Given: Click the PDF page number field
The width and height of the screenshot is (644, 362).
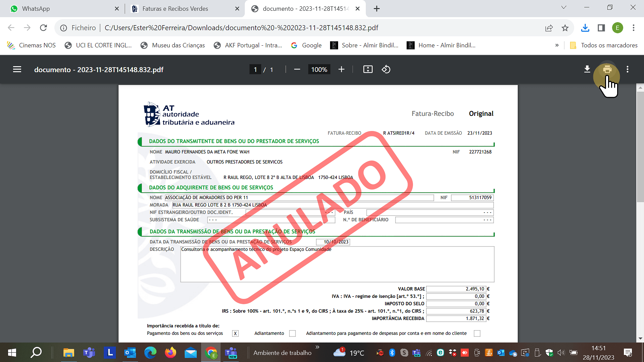Looking at the screenshot, I should pos(255,70).
